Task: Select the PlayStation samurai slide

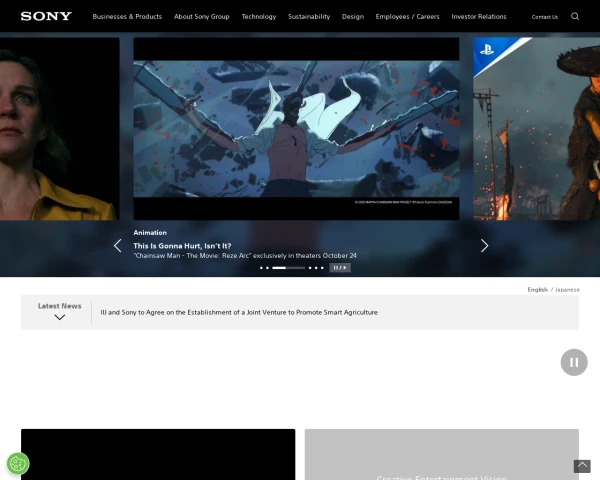Action: click(536, 129)
